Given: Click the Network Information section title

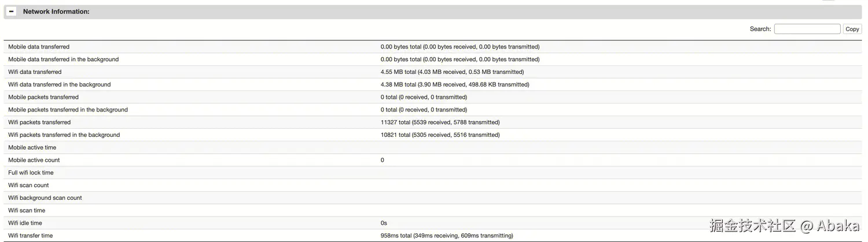Looking at the screenshot, I should pos(56,12).
